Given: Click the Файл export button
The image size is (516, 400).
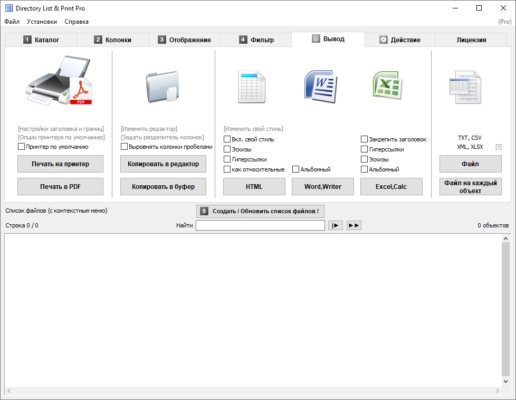Looking at the screenshot, I should [x=470, y=164].
